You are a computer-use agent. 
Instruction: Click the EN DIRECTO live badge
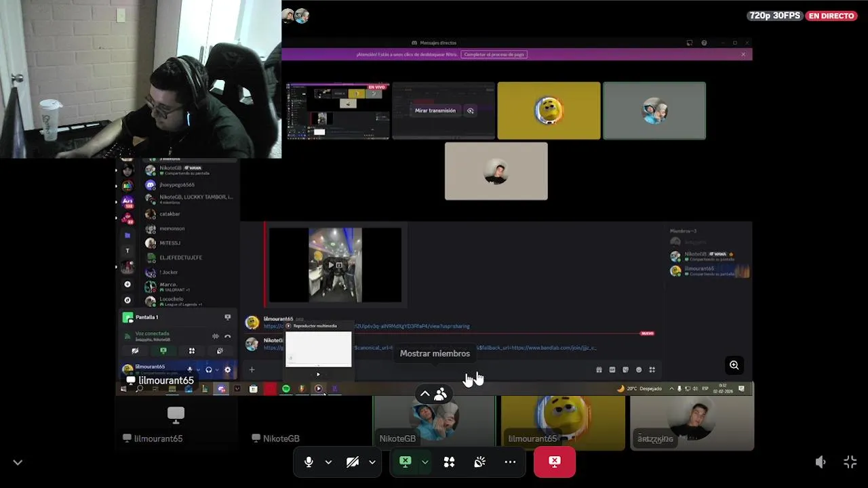(x=831, y=16)
